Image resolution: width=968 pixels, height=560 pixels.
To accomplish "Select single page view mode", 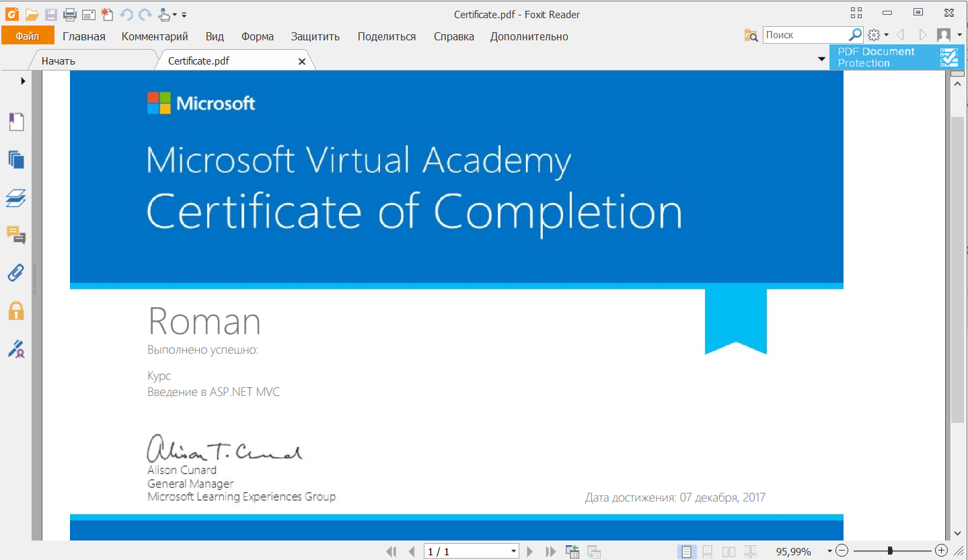I will click(686, 552).
